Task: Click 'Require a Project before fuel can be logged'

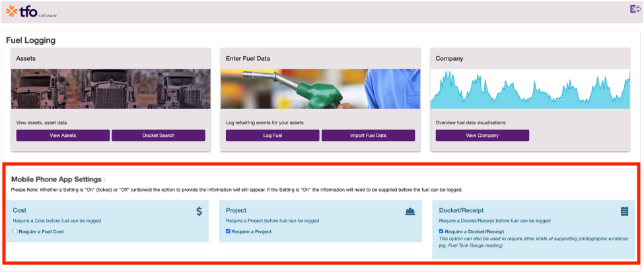Action: coord(272,221)
